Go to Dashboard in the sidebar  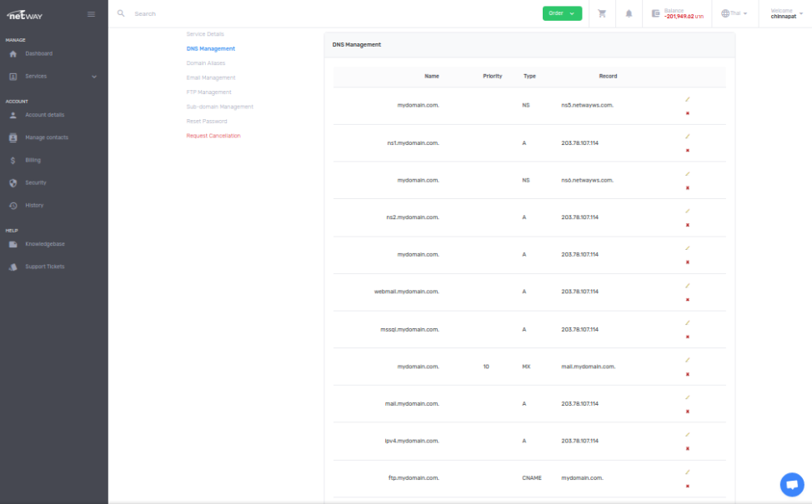38,53
